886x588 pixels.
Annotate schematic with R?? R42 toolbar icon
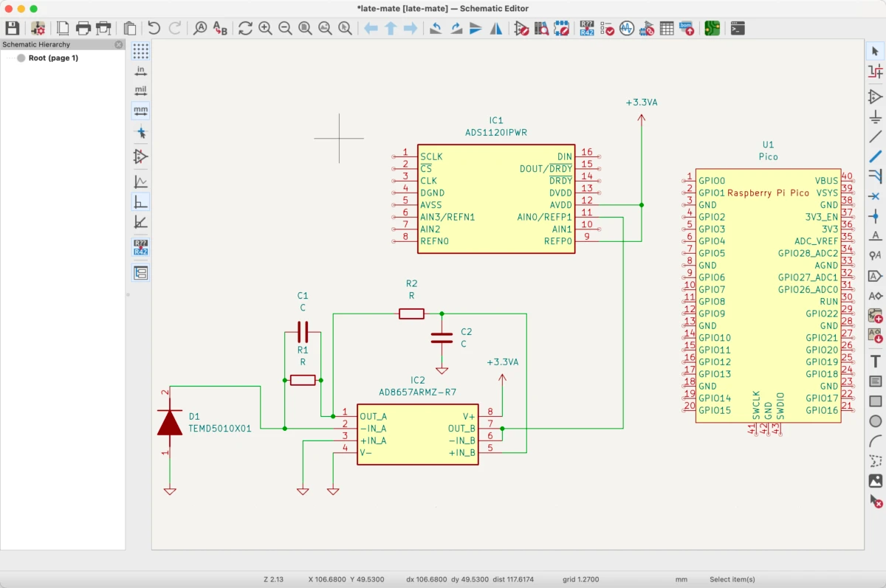[587, 28]
